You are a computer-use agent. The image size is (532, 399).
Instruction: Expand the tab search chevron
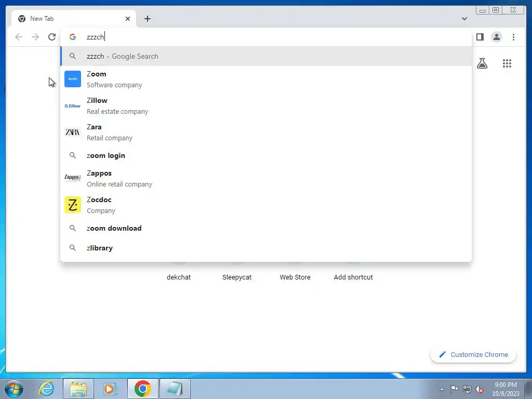coord(464,19)
